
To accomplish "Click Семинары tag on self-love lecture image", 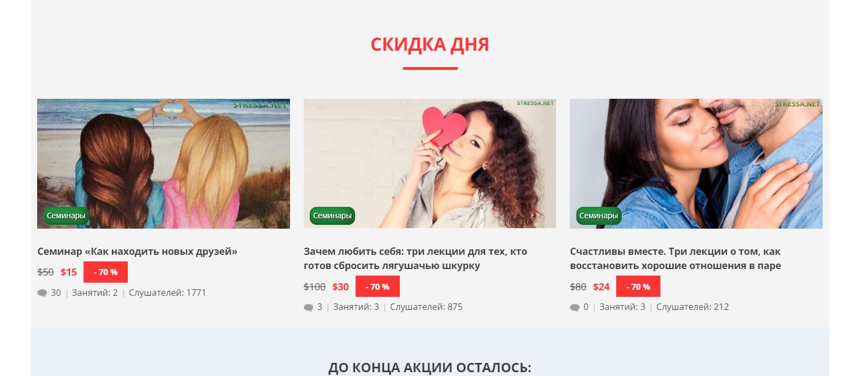I will (x=332, y=216).
